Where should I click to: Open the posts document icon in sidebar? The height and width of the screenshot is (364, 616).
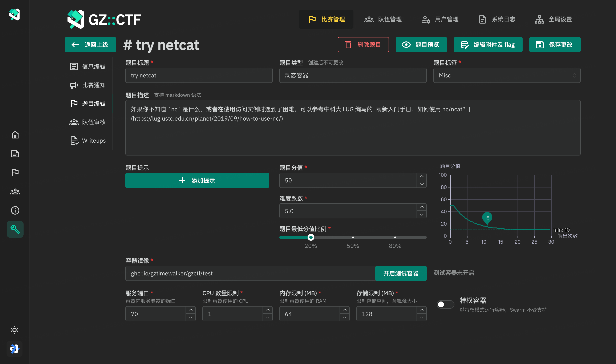[15, 154]
